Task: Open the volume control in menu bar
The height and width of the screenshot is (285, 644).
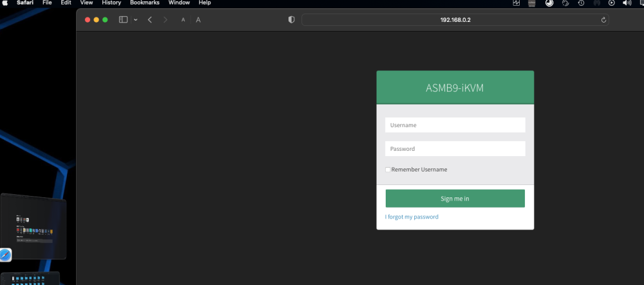Action: [627, 3]
